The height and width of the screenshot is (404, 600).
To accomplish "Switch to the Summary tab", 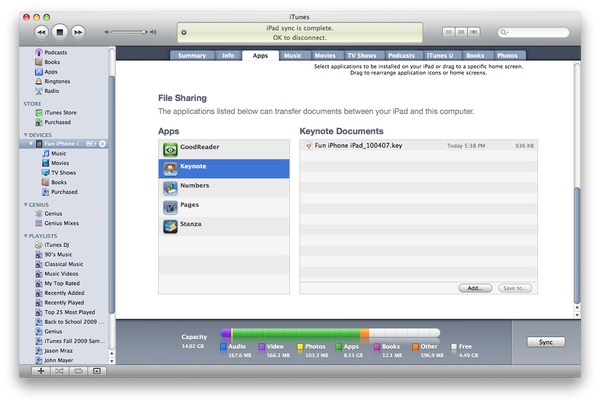I will pos(192,55).
